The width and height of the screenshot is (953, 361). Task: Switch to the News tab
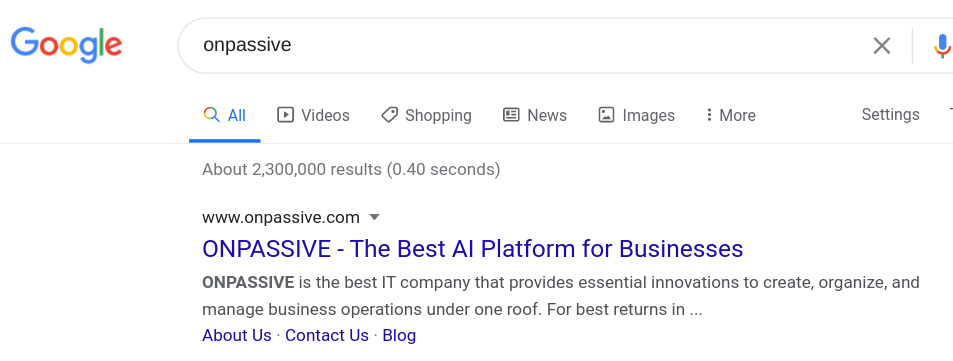pos(535,115)
